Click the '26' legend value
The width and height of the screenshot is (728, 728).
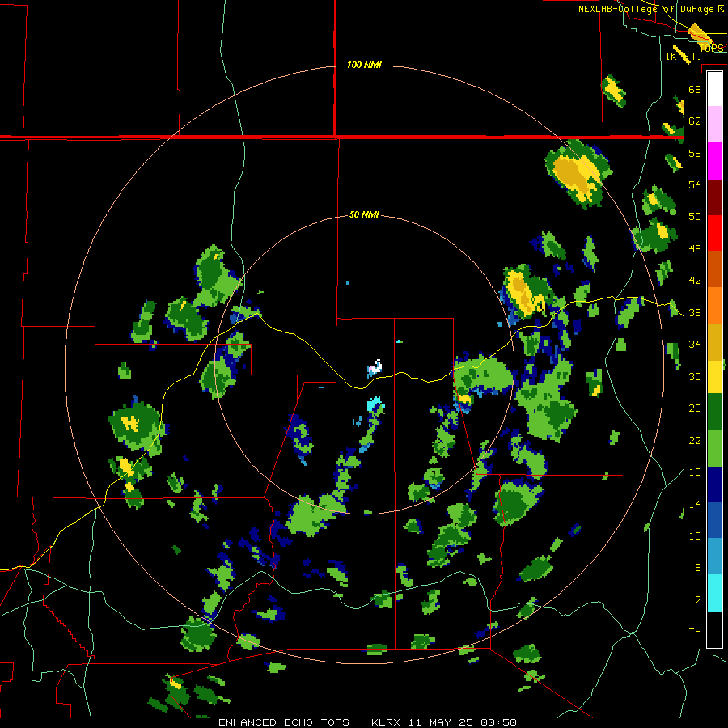[695, 408]
